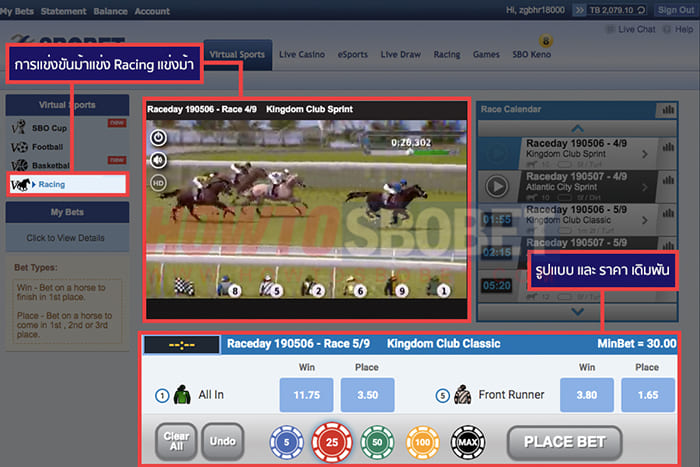The height and width of the screenshot is (467, 700).
Task: Click the green jockey silk for All In
Action: pos(182,395)
